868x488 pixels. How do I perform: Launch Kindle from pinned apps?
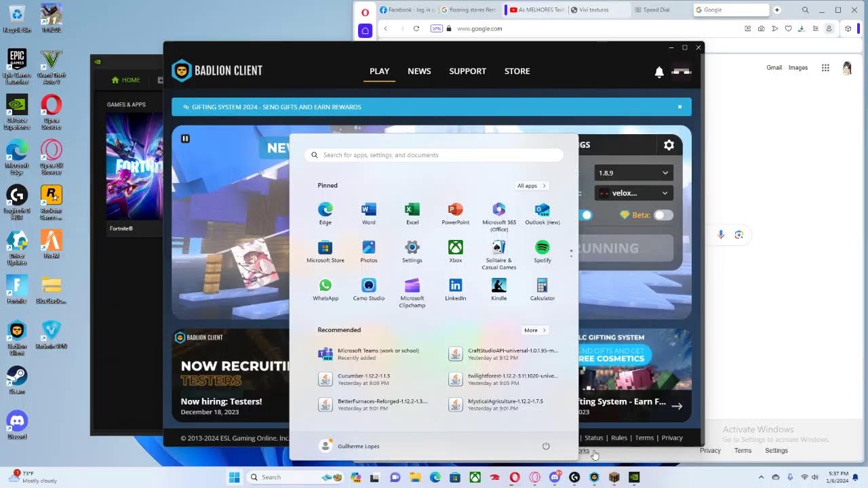pyautogui.click(x=498, y=289)
